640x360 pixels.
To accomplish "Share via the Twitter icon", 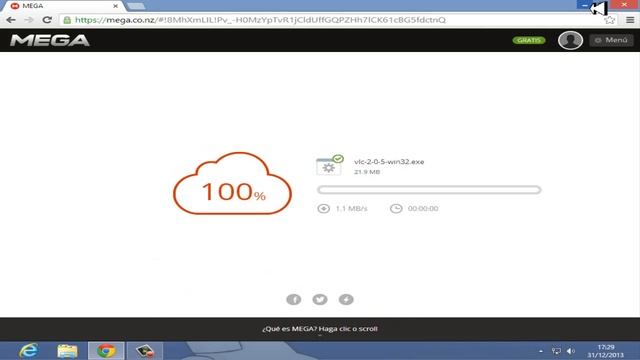I will (320, 300).
